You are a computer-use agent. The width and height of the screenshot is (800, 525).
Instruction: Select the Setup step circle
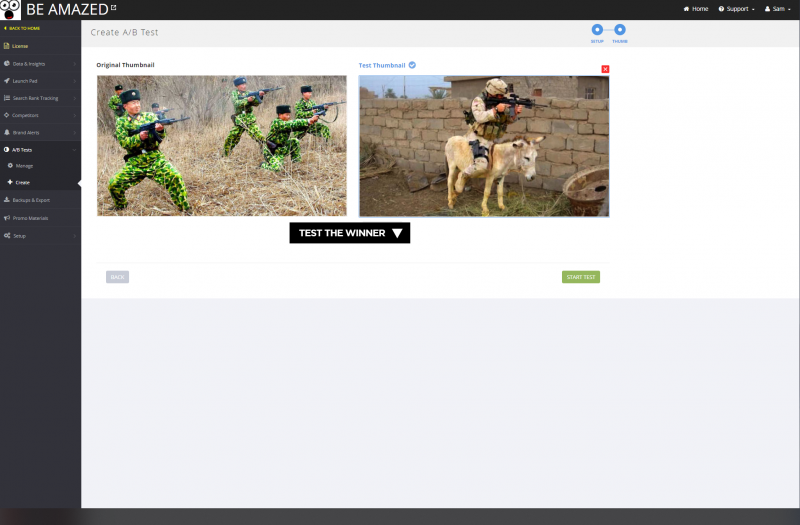pyautogui.click(x=598, y=30)
